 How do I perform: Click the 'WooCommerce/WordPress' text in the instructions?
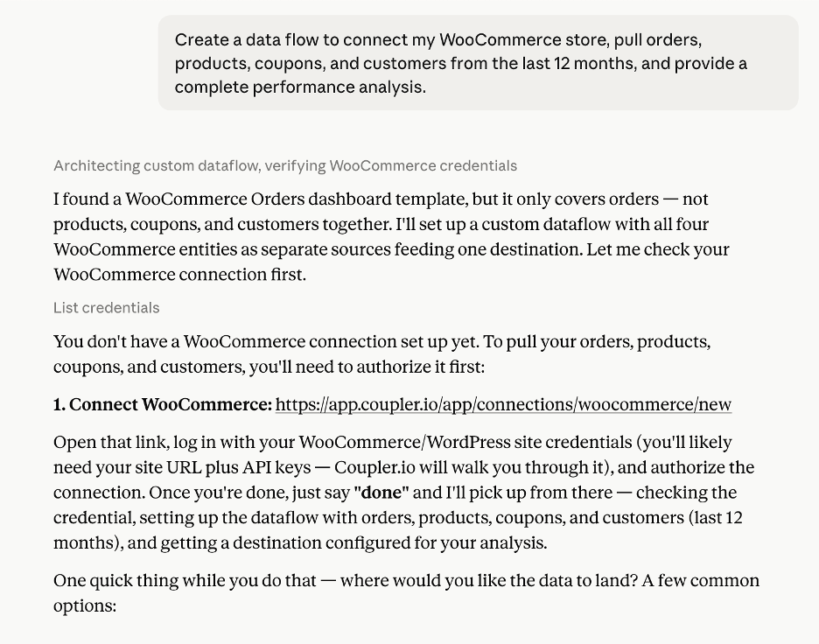(404, 443)
